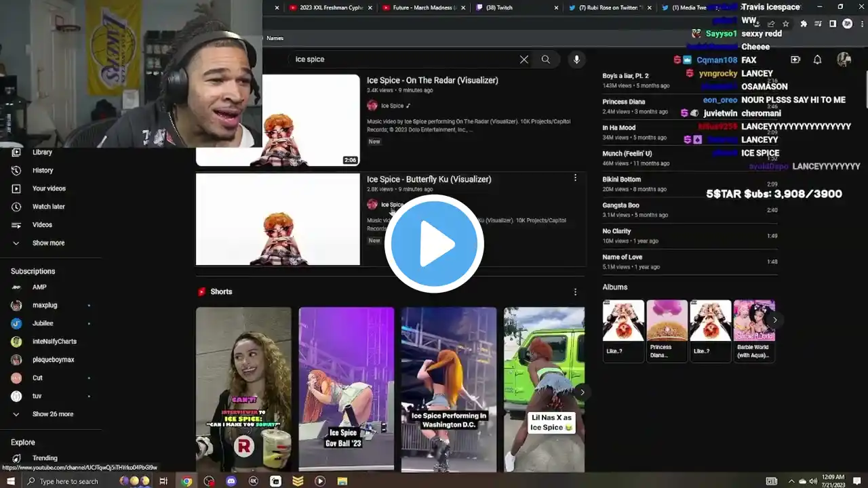Click the big blue play button overlay
Viewport: 868px width, 488px height.
tap(434, 244)
